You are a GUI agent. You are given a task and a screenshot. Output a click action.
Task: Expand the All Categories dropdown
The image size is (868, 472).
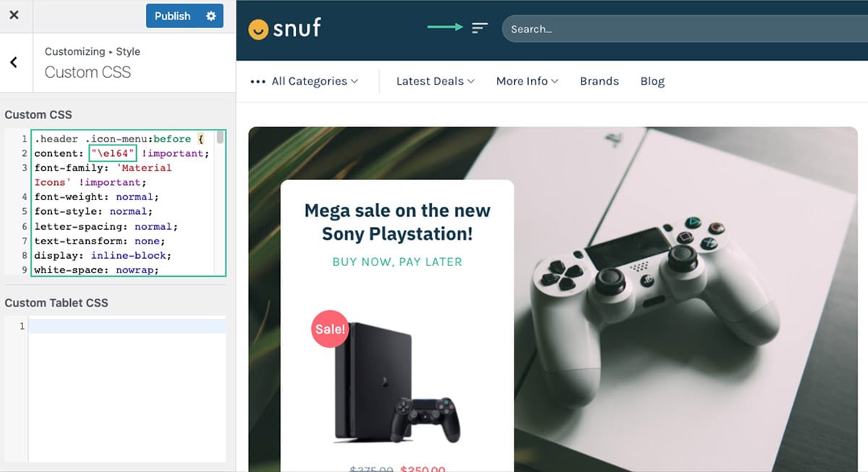(x=304, y=82)
